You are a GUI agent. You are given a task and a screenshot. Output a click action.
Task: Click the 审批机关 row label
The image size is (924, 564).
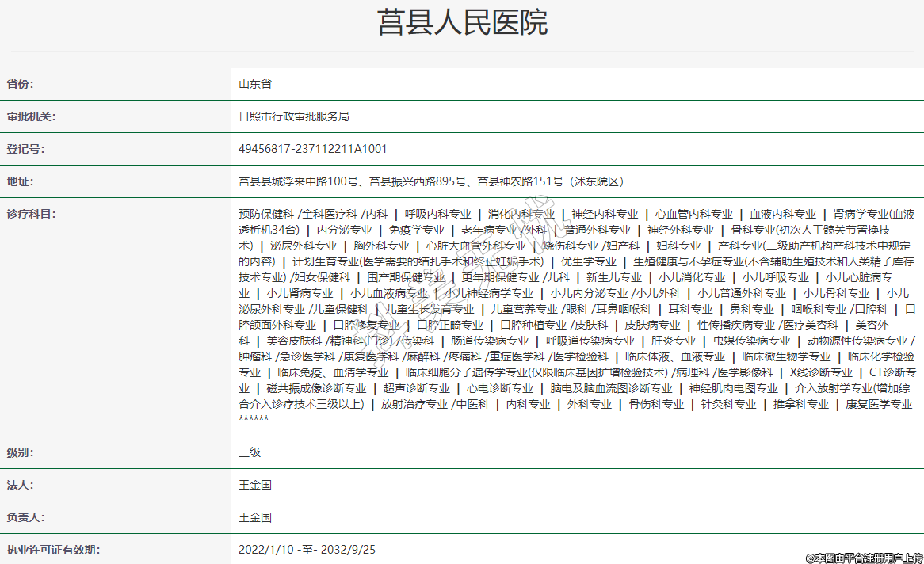tap(31, 116)
